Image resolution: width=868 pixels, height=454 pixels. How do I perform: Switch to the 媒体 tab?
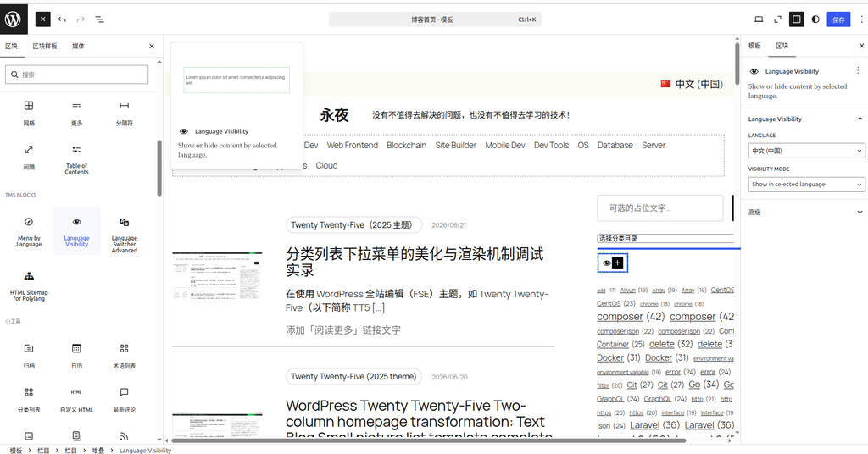[79, 46]
